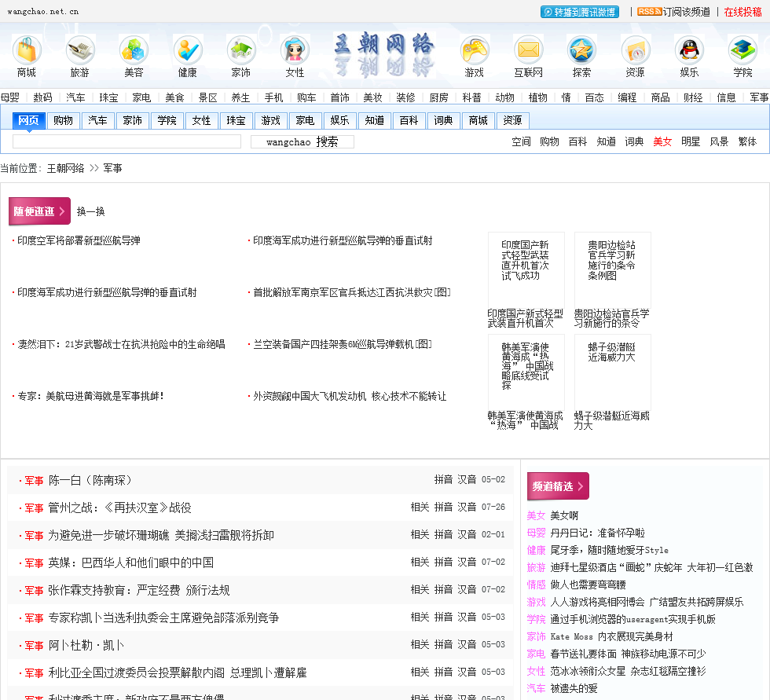The width and height of the screenshot is (770, 700).
Task: Open 做人也需要弯弯腰 link
Action: (x=588, y=585)
